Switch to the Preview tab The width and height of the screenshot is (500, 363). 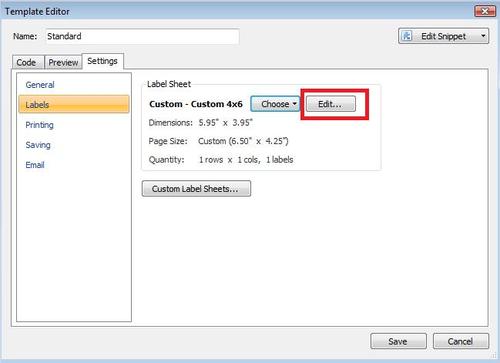click(63, 62)
